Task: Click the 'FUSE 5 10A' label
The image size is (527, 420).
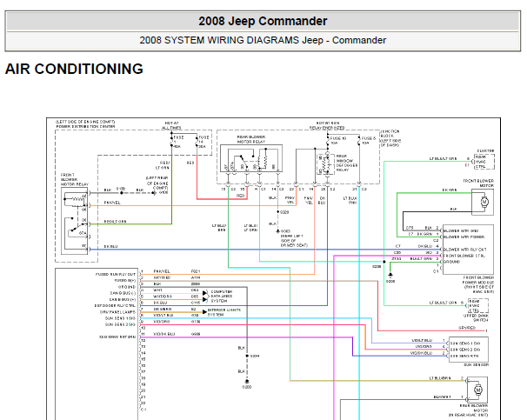Action: 369,141
